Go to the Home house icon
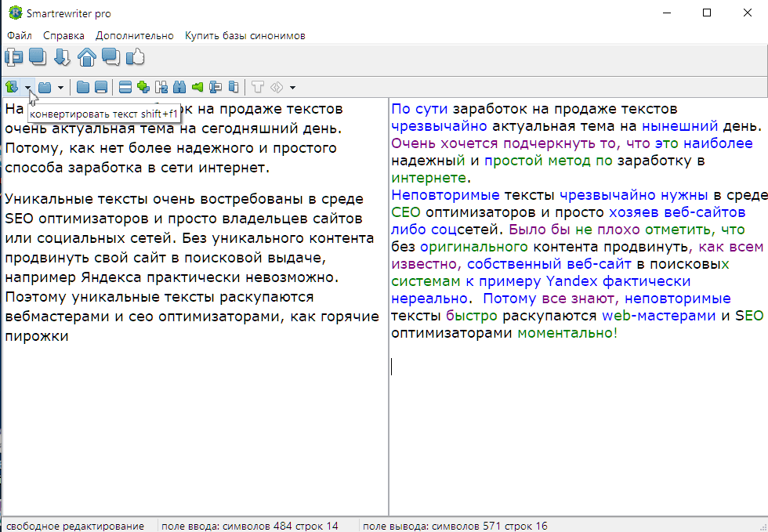The image size is (768, 532). (x=87, y=57)
